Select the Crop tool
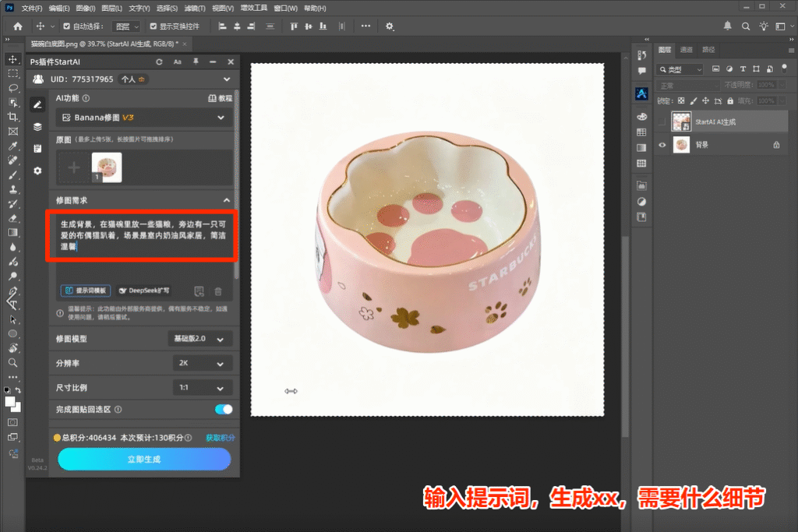Screen dimensions: 798x532 (12, 117)
